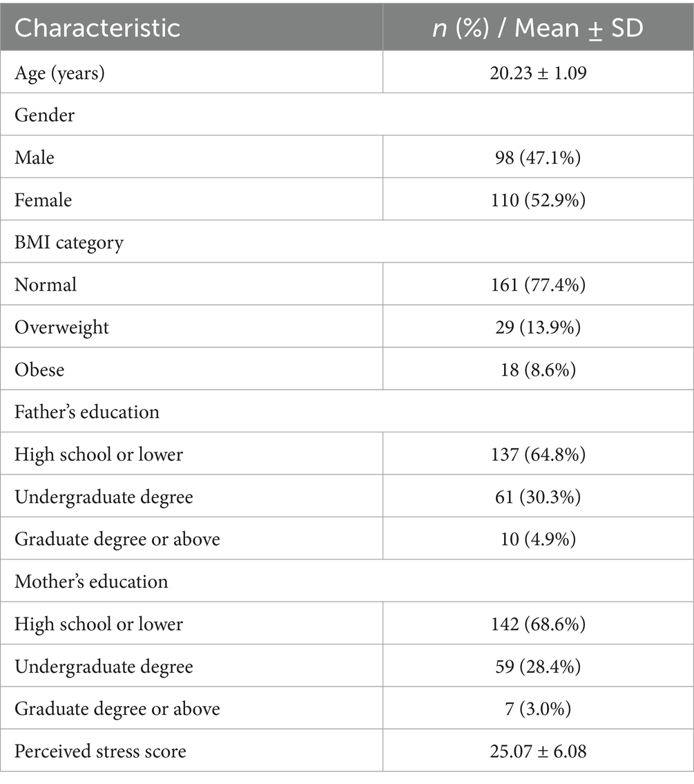Click the Father's education section label

coord(87,412)
